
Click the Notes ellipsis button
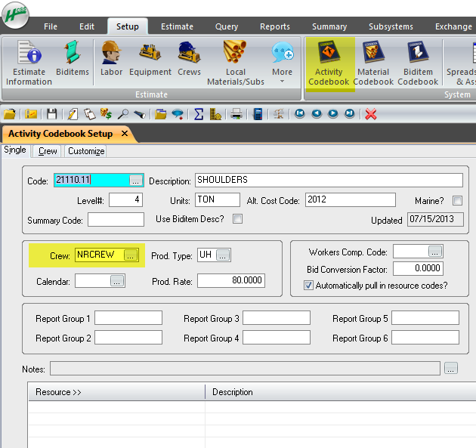coord(451,369)
